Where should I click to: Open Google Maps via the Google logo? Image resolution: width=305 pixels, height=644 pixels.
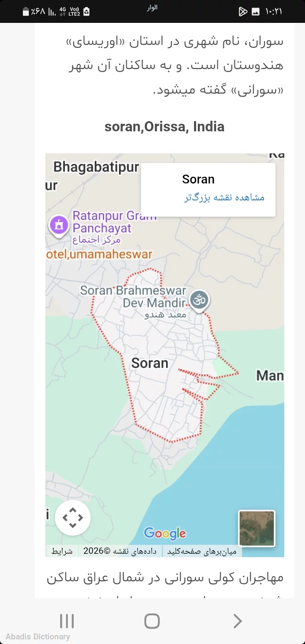click(x=165, y=533)
